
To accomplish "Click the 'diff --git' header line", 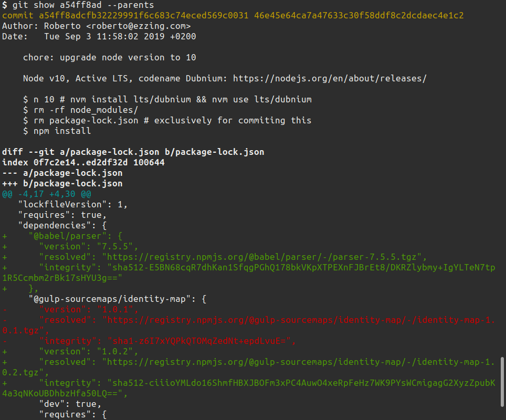I will (x=133, y=152).
